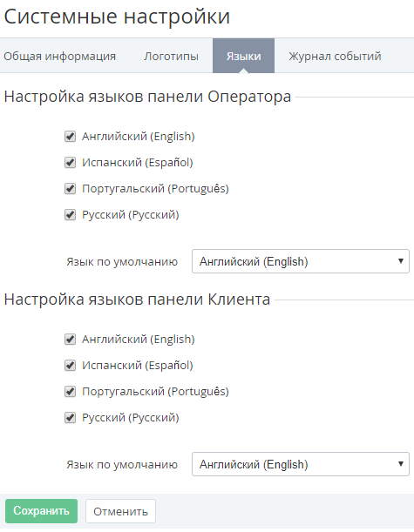Uncheck Английский (English) in Client panel

click(70, 340)
